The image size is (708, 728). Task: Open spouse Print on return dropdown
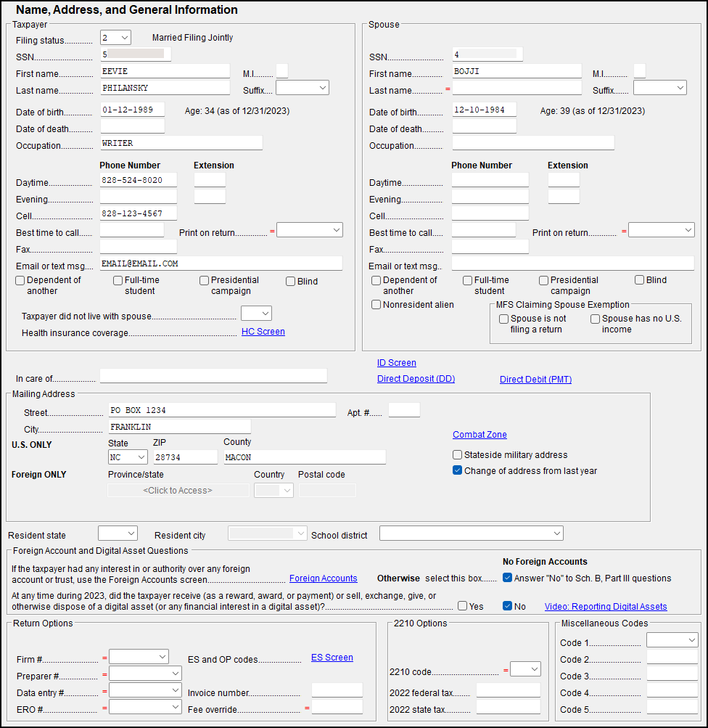click(661, 230)
